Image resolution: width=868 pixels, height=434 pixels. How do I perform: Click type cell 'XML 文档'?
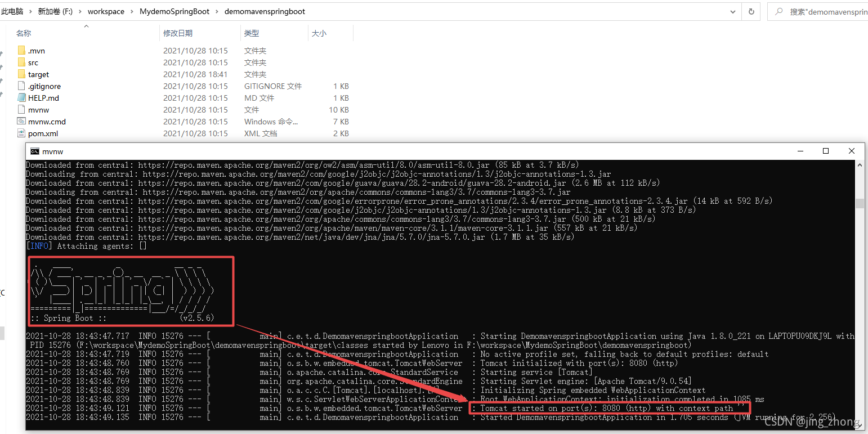(x=261, y=133)
